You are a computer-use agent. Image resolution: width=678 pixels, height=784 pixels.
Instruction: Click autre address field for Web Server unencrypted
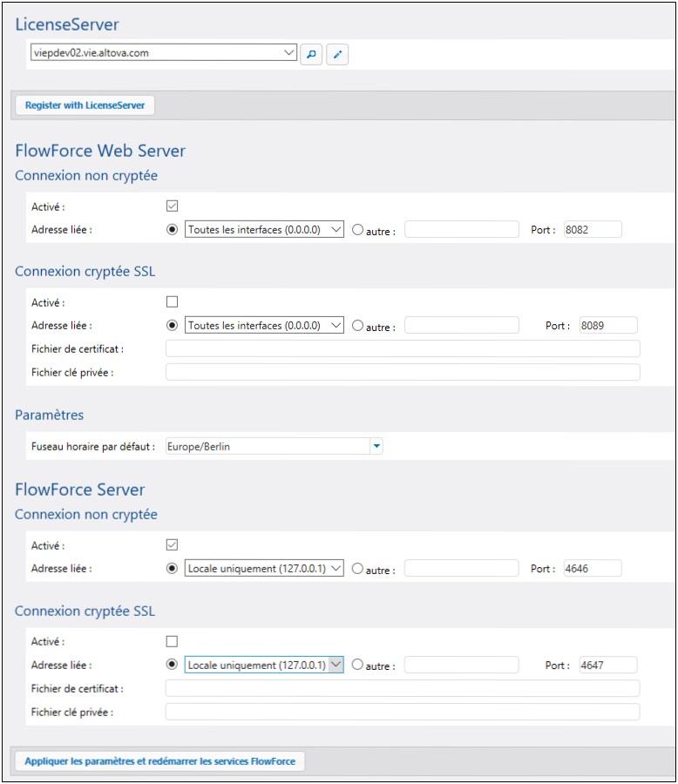point(461,229)
